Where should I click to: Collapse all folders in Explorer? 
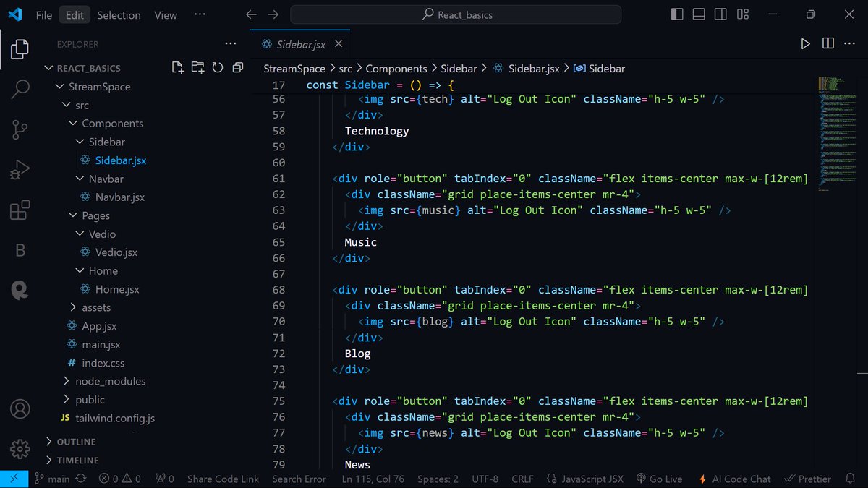click(237, 68)
